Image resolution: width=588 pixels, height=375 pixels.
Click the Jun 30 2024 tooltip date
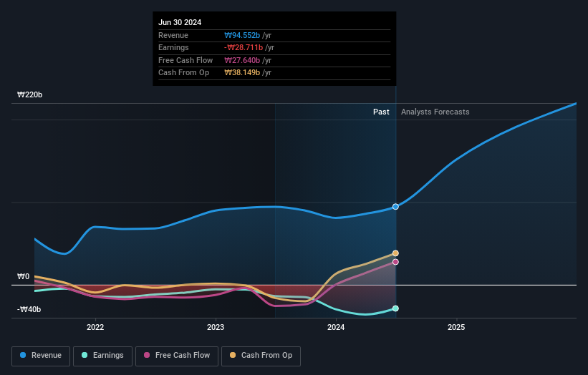(180, 22)
